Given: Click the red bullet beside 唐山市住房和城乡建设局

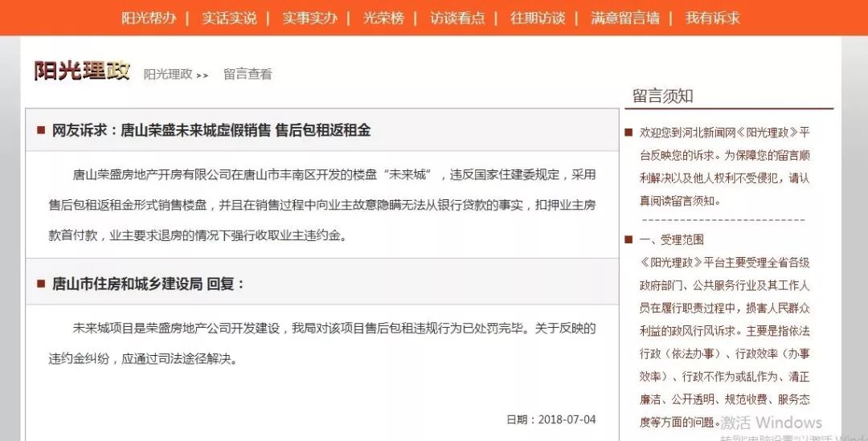Looking at the screenshot, I should click(x=41, y=284).
